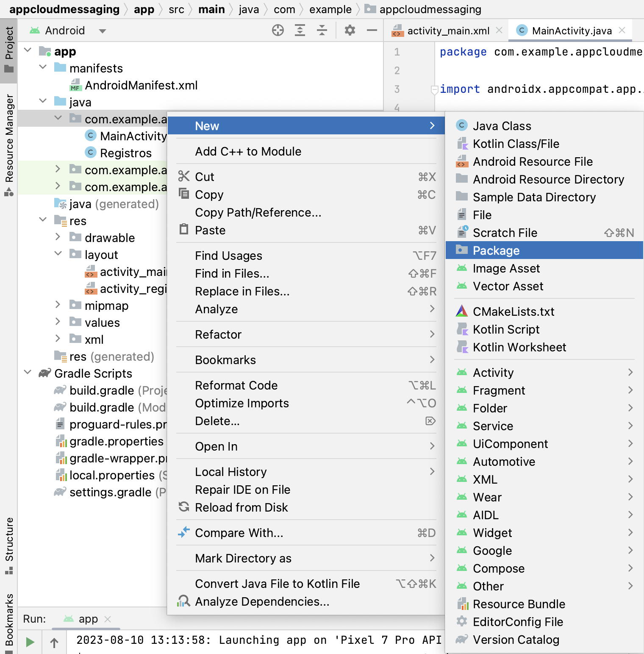Select Sample Data Directory
Viewport: 644px width, 654px height.
[544, 197]
